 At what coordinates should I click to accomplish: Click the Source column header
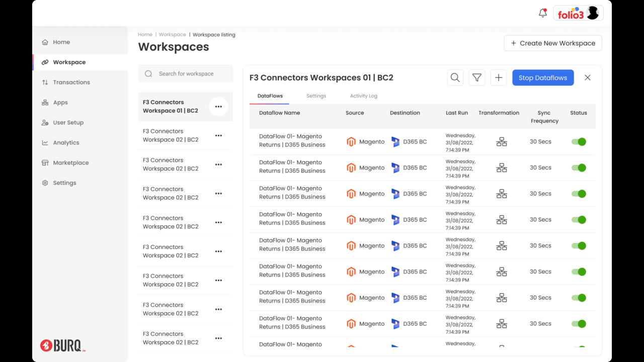click(355, 113)
